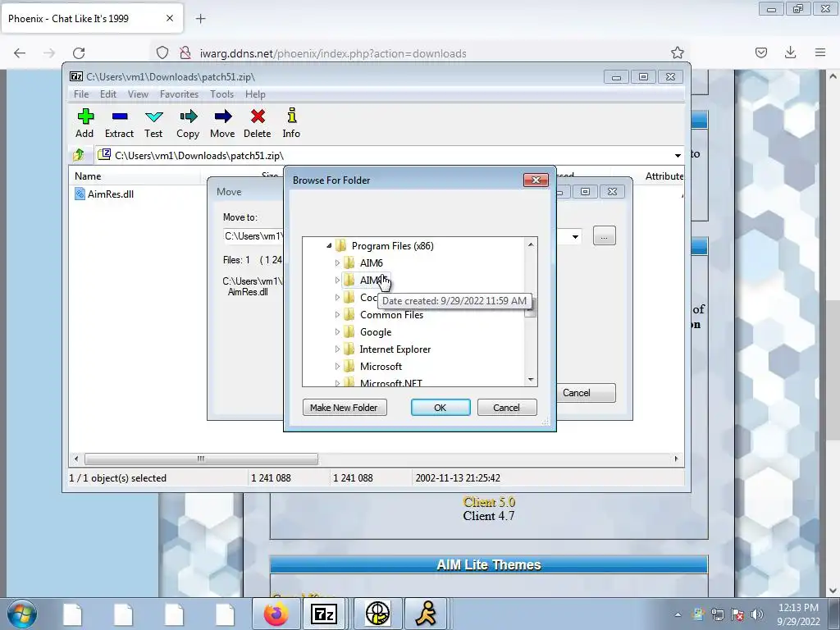Open the File menu
840x630 pixels.
pos(81,94)
